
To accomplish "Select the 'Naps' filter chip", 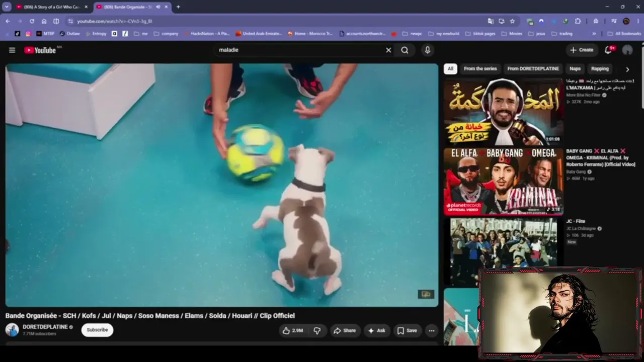I will tap(575, 69).
